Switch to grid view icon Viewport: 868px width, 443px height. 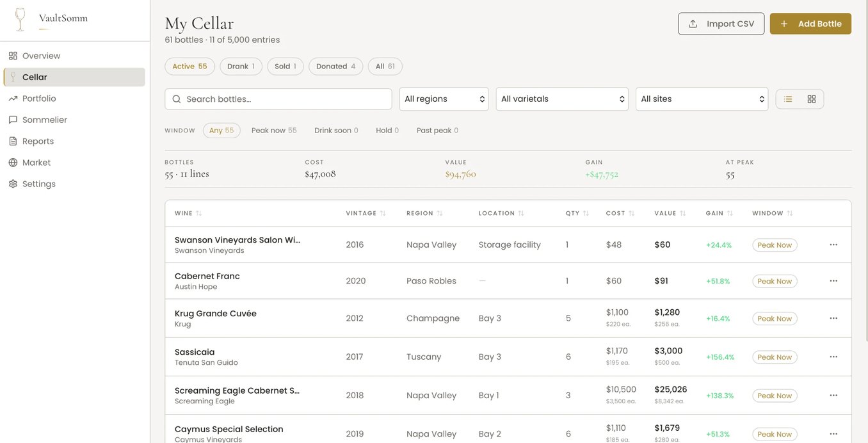pos(812,99)
